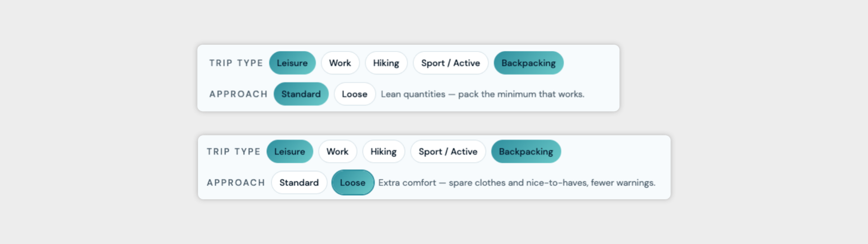Screen dimensions: 868x244
Task: Deselect Backpacking chip in the lean-quantities card
Action: tap(528, 63)
